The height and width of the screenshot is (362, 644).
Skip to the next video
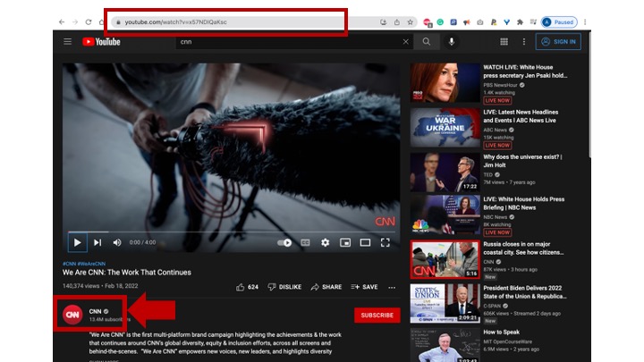pos(97,242)
